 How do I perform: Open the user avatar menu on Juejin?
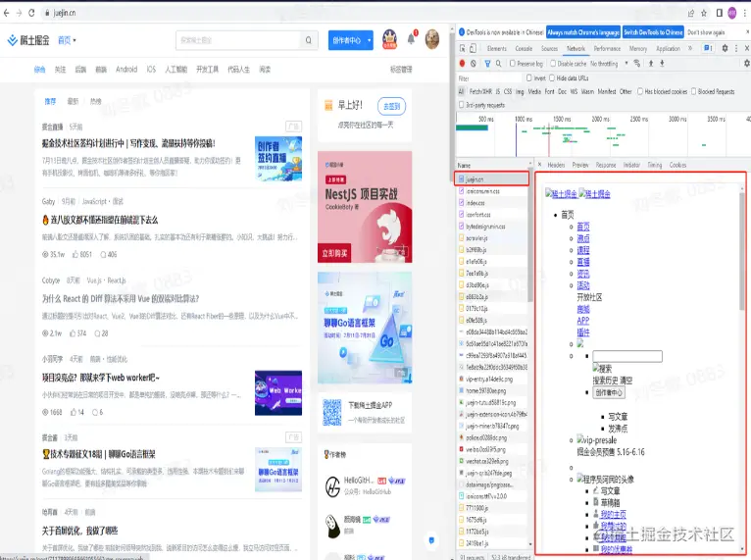[x=432, y=39]
